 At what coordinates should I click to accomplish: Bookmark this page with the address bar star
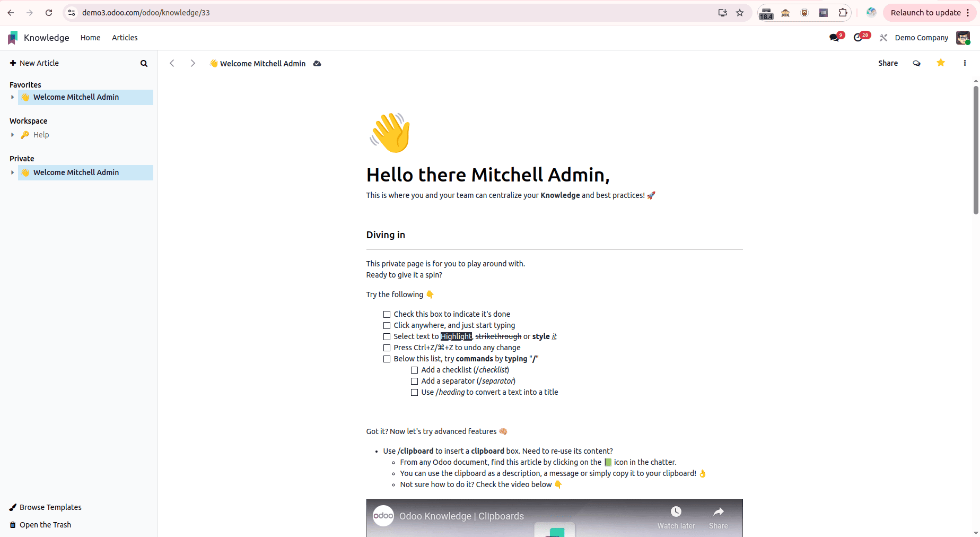[x=740, y=13]
